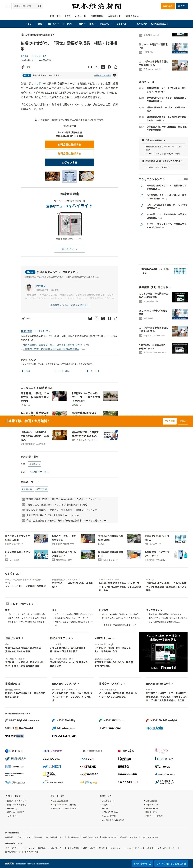This screenshot has height=868, width=193.
Task: Click 今すぐ登録 in the orange banner
Action: [170, 421]
